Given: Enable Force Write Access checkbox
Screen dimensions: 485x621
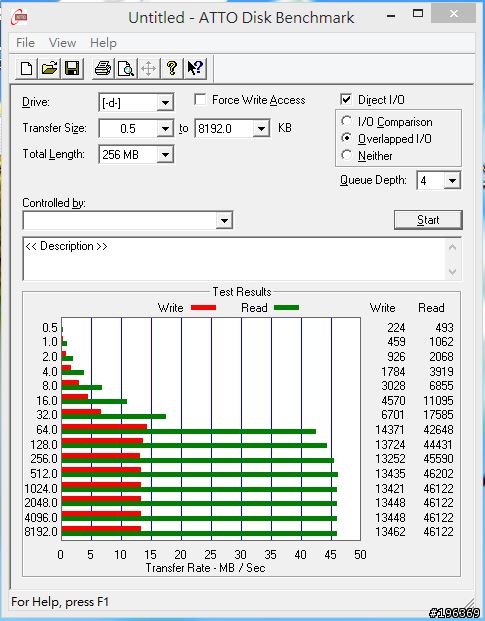Looking at the screenshot, I should (x=200, y=99).
